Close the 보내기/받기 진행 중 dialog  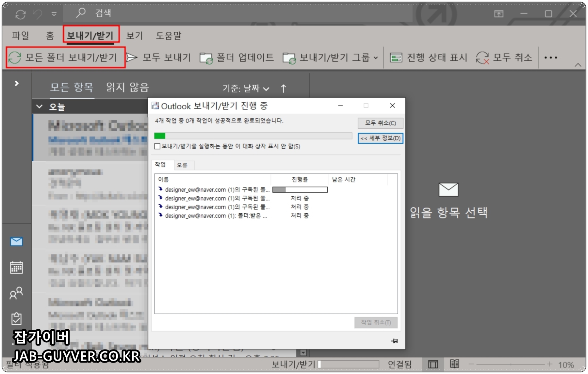pos(392,106)
